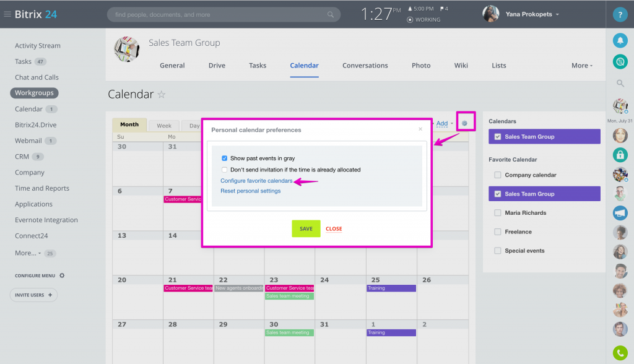
Task: Click the flag counter icon showing 4
Action: [444, 9]
